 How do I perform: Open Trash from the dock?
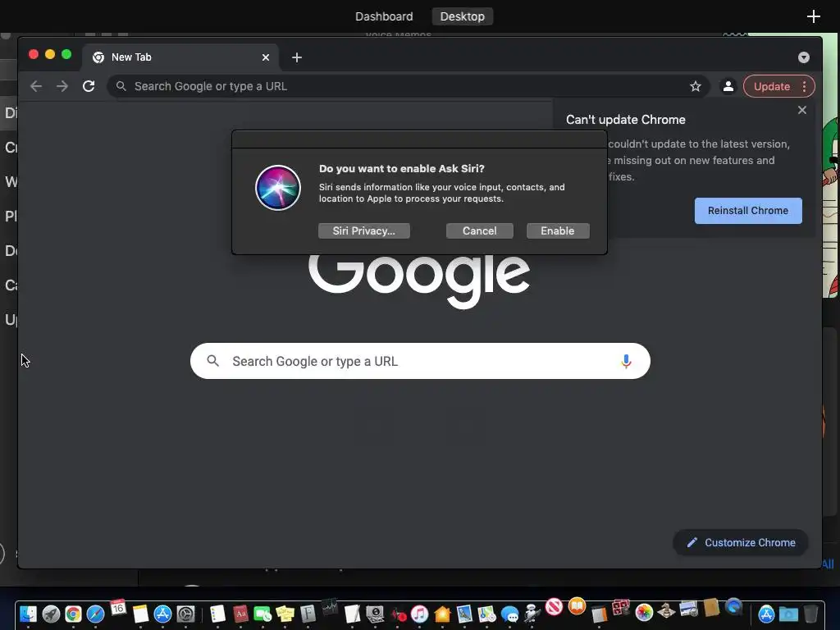[810, 614]
